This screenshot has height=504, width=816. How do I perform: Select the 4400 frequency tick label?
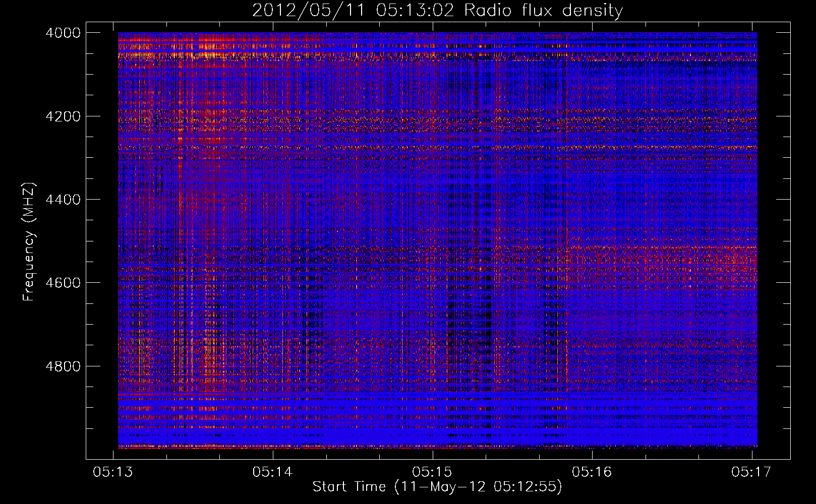(x=63, y=200)
